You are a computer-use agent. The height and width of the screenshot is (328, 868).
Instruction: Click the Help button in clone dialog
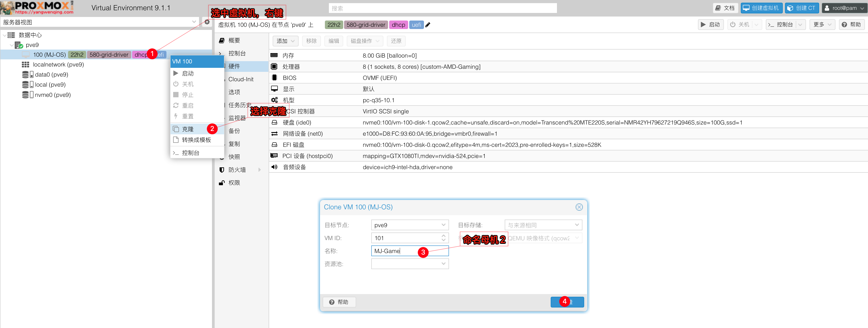point(339,302)
